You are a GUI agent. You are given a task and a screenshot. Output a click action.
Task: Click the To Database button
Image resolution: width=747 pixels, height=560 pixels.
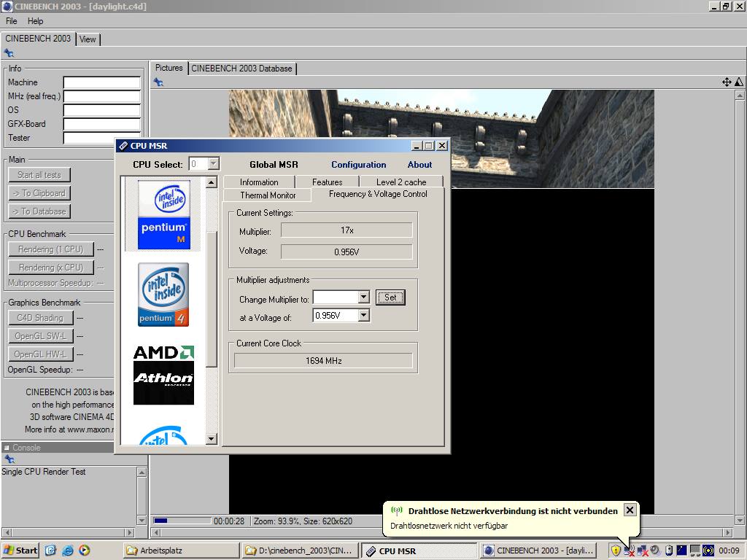click(x=39, y=211)
